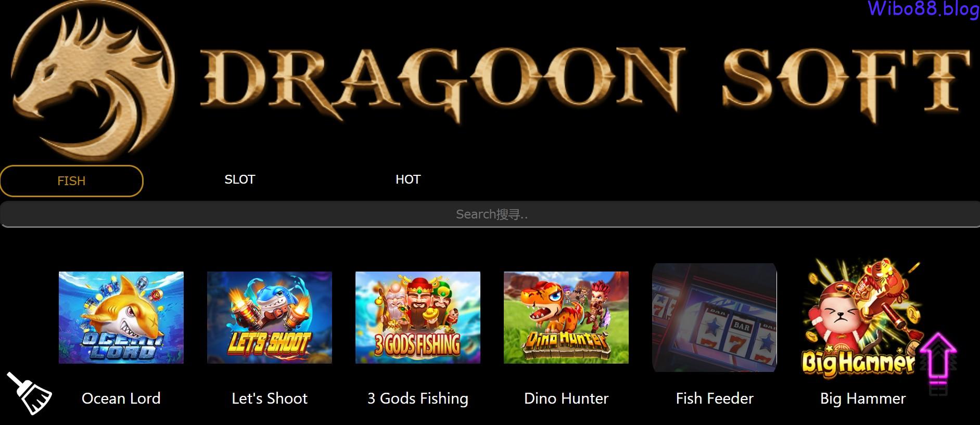
Task: Click the Ocean Lord text label
Action: [121, 398]
